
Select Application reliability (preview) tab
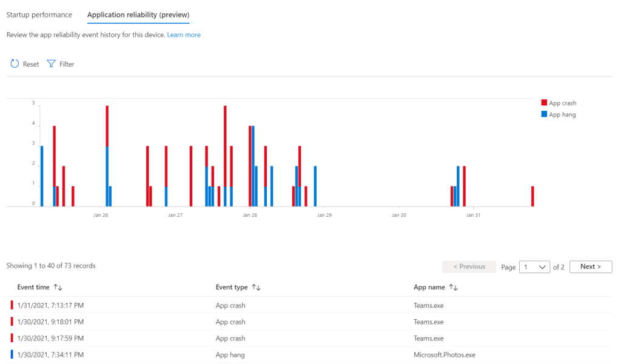tap(138, 15)
